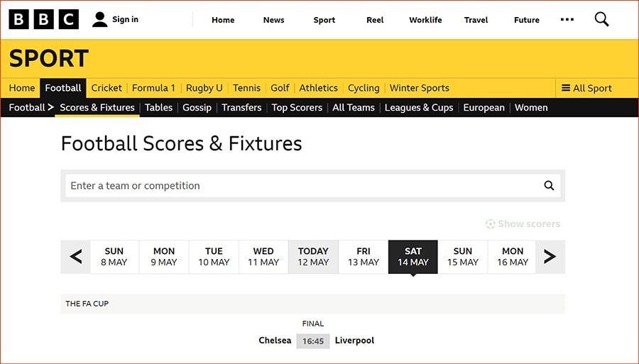The image size is (639, 364).
Task: Click the SPORT banner heading
Action: pos(48,58)
